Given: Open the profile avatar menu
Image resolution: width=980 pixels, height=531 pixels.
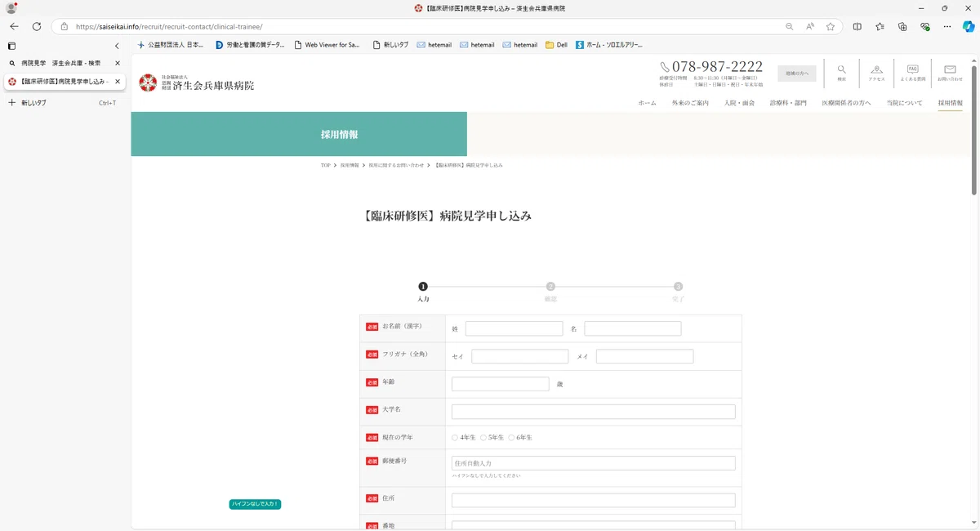Looking at the screenshot, I should pos(11,8).
